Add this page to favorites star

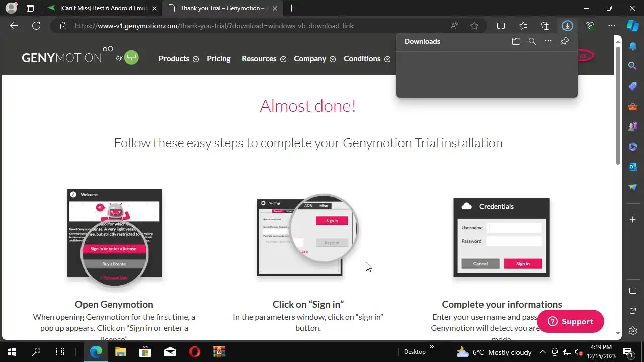click(x=474, y=26)
